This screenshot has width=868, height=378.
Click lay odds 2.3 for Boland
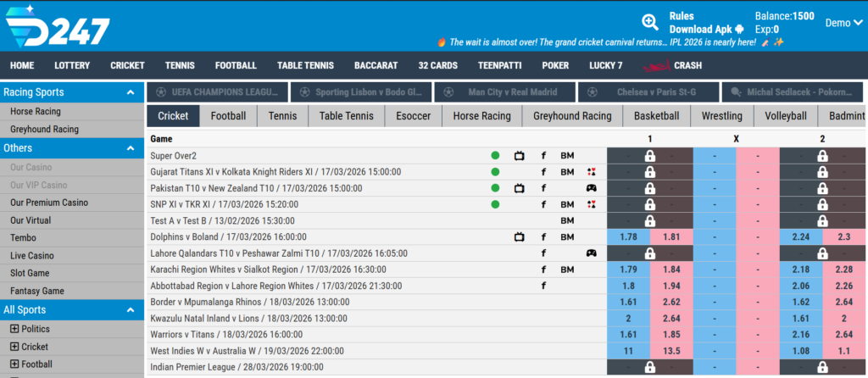(844, 236)
